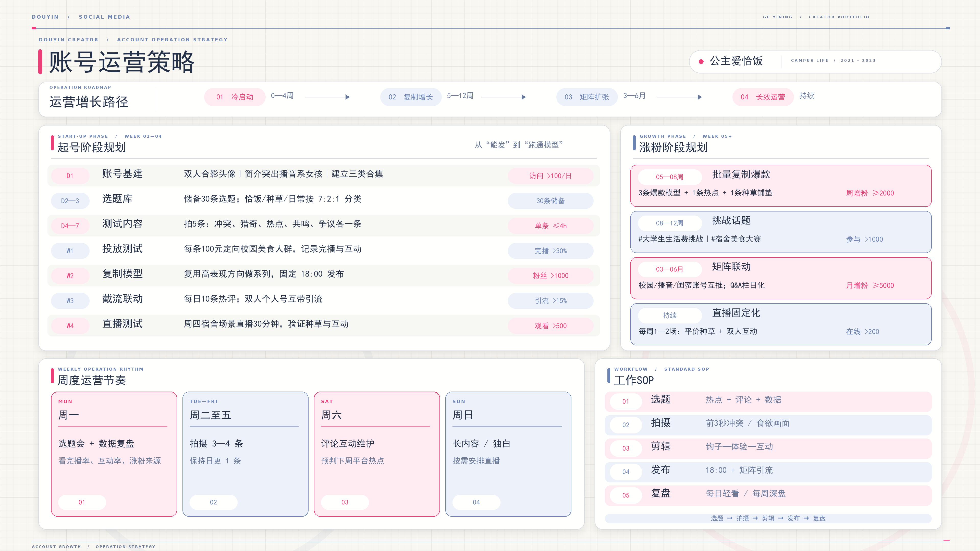Select the 周二至五 TUE—FRI schedule card
Screen dimensions: 980x551
pos(245,454)
